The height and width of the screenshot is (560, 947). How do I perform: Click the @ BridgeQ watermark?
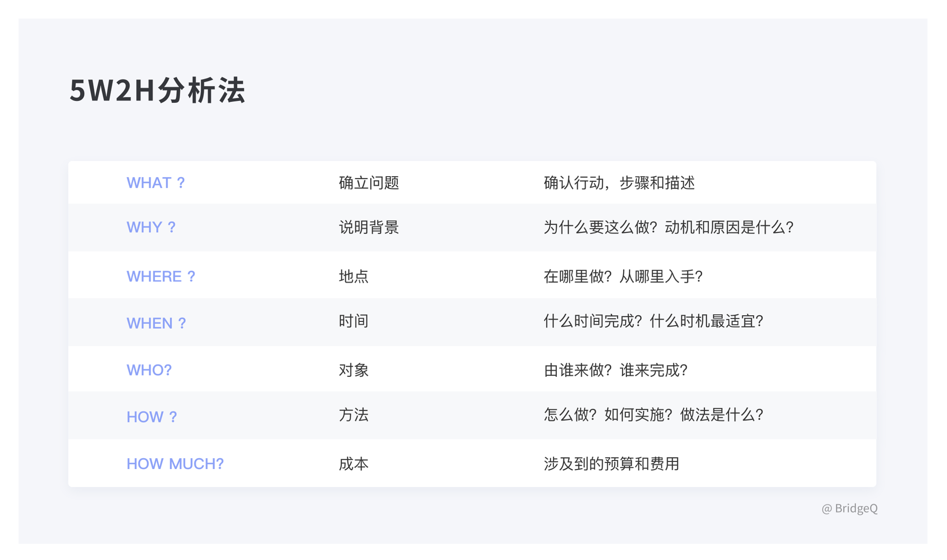(x=849, y=509)
